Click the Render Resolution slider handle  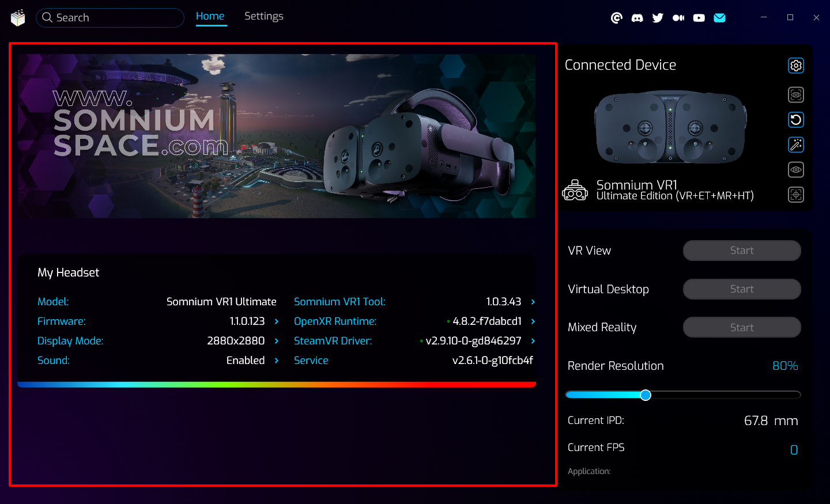click(x=646, y=395)
